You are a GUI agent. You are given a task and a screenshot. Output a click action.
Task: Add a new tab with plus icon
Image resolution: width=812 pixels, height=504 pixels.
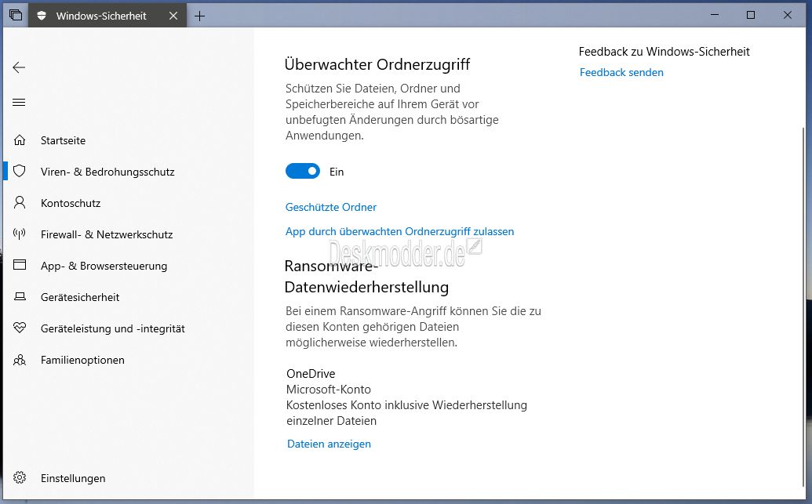coord(199,16)
